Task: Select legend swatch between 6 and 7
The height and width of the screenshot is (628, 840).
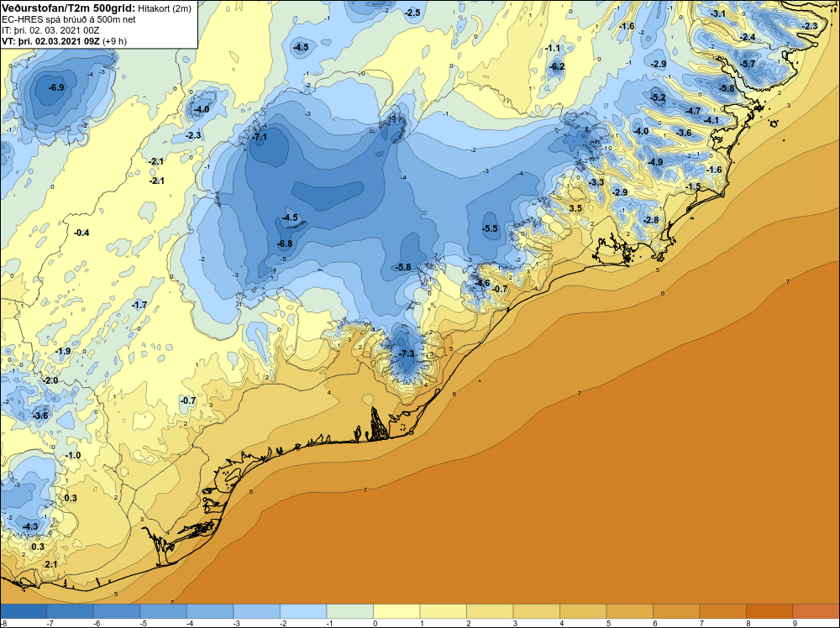Action: [676, 611]
